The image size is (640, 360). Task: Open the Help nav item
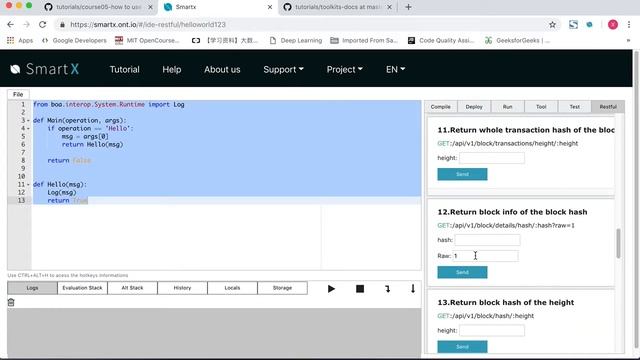pyautogui.click(x=171, y=69)
